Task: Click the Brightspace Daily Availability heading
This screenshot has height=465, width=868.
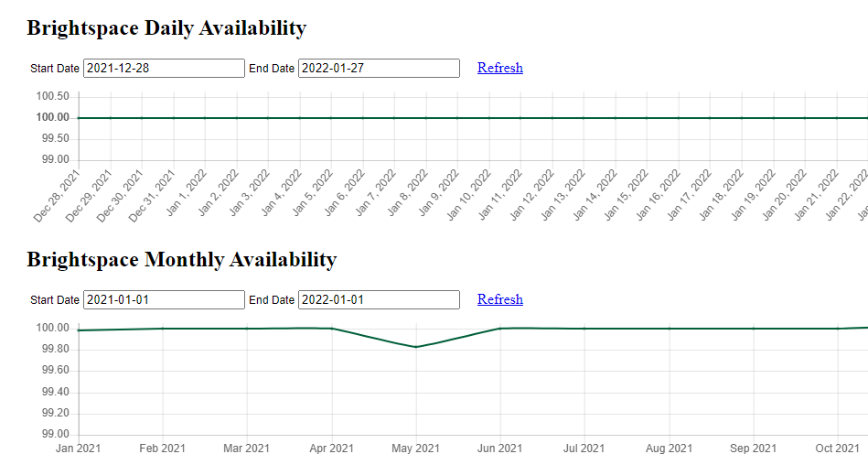Action: 166,27
